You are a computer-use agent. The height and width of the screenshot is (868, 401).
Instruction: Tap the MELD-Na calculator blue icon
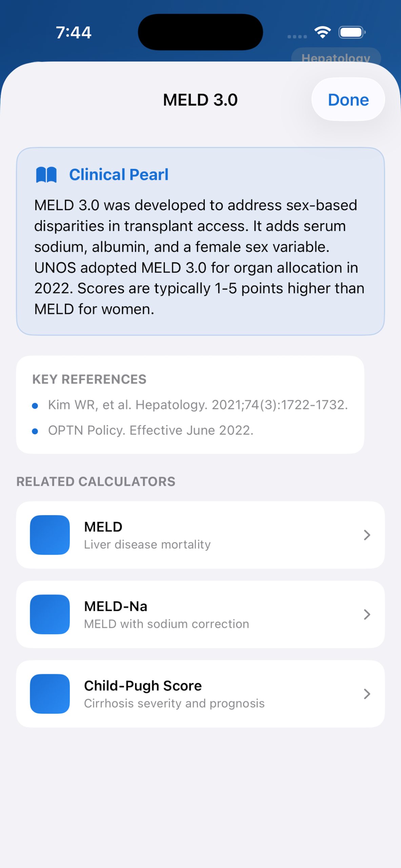50,614
